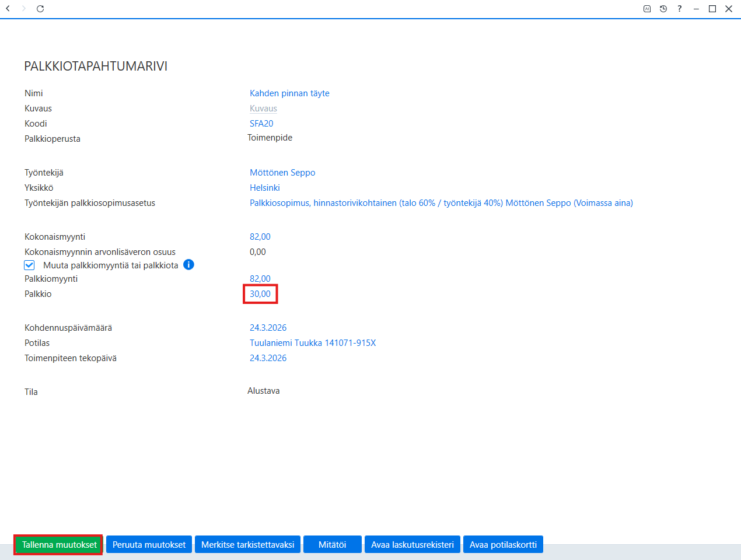Open the Palkkiosopimus agreement setting link
Viewport: 741px width, 560px height.
441,203
